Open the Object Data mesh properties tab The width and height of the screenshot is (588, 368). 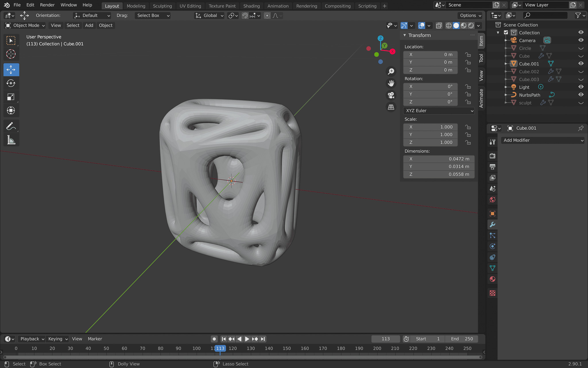(x=492, y=268)
